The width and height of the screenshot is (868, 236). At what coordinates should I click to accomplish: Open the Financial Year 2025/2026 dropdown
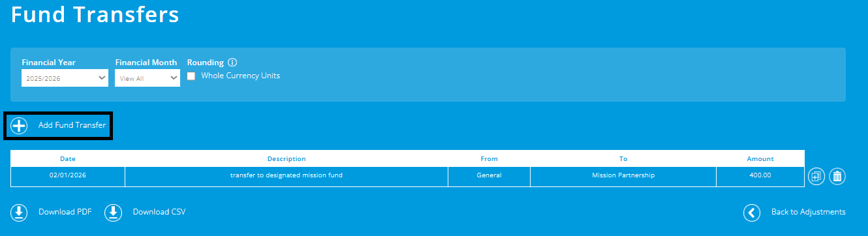pos(65,78)
